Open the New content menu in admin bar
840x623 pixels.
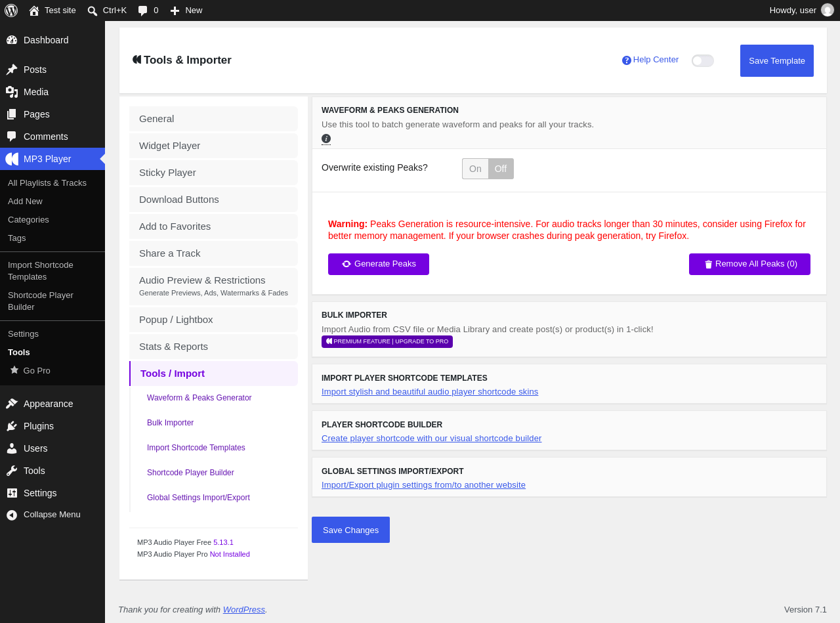186,11
